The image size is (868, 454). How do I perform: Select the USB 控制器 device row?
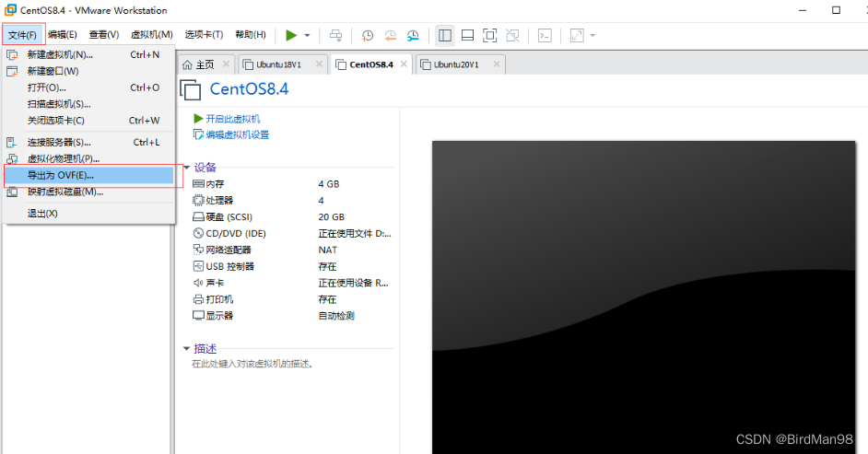(292, 266)
